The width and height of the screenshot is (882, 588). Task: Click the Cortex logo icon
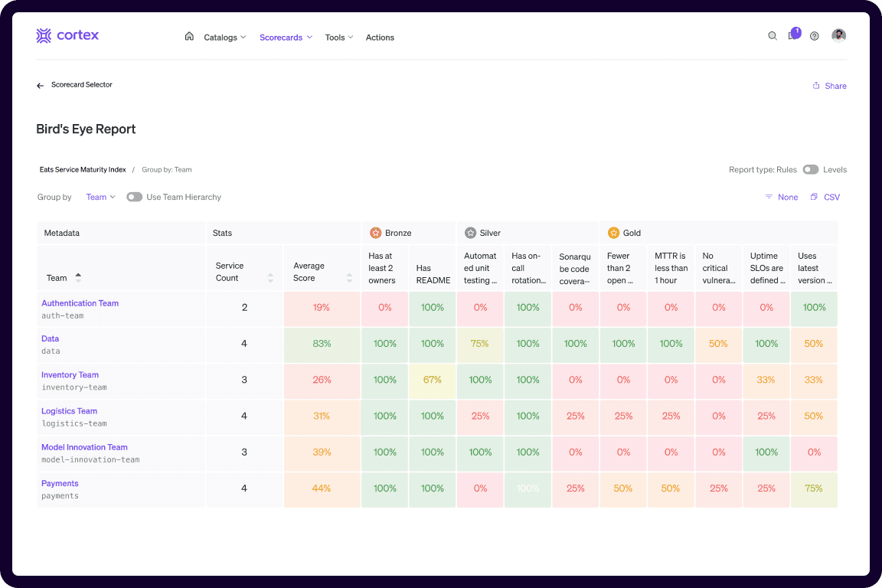click(44, 36)
